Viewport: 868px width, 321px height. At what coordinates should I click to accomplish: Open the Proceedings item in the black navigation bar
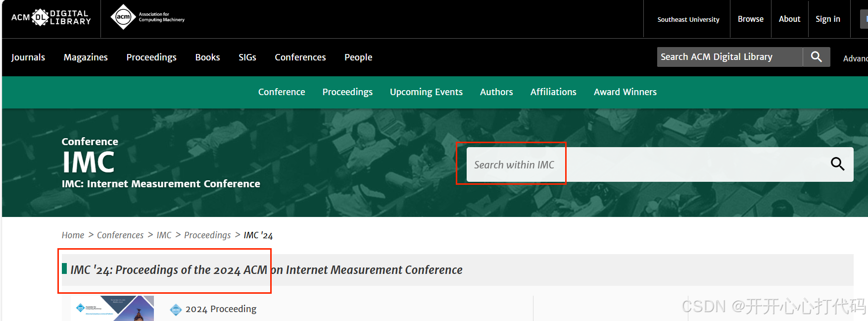(151, 57)
